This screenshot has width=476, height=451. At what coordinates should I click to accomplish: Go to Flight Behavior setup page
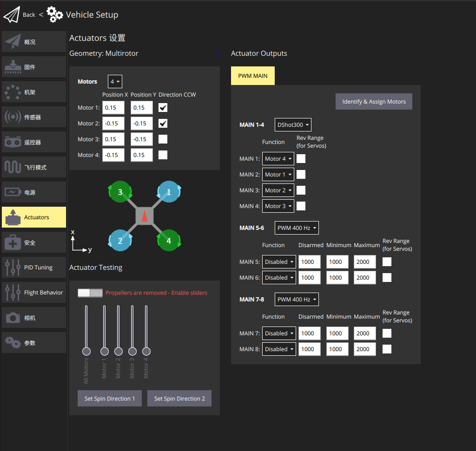pos(34,292)
